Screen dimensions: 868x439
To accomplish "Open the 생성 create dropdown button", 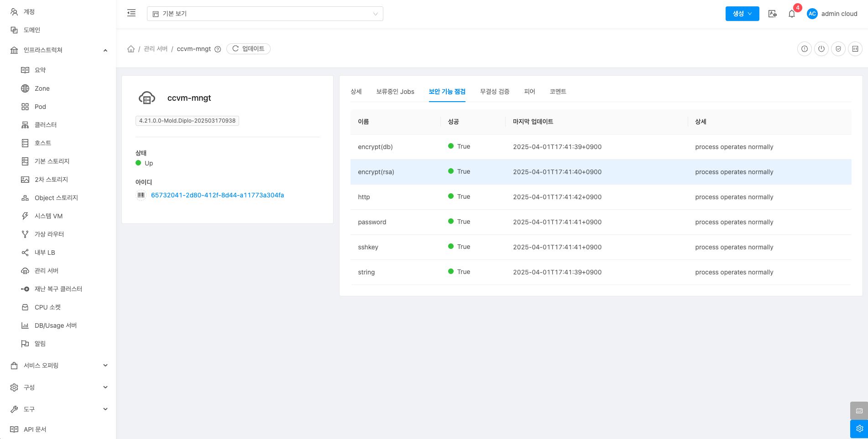I will (x=742, y=14).
